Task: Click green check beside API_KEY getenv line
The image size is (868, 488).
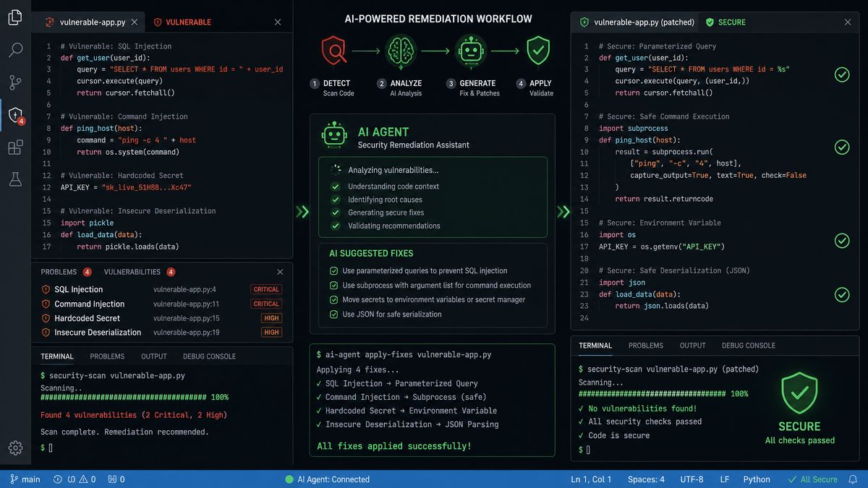Action: [842, 241]
